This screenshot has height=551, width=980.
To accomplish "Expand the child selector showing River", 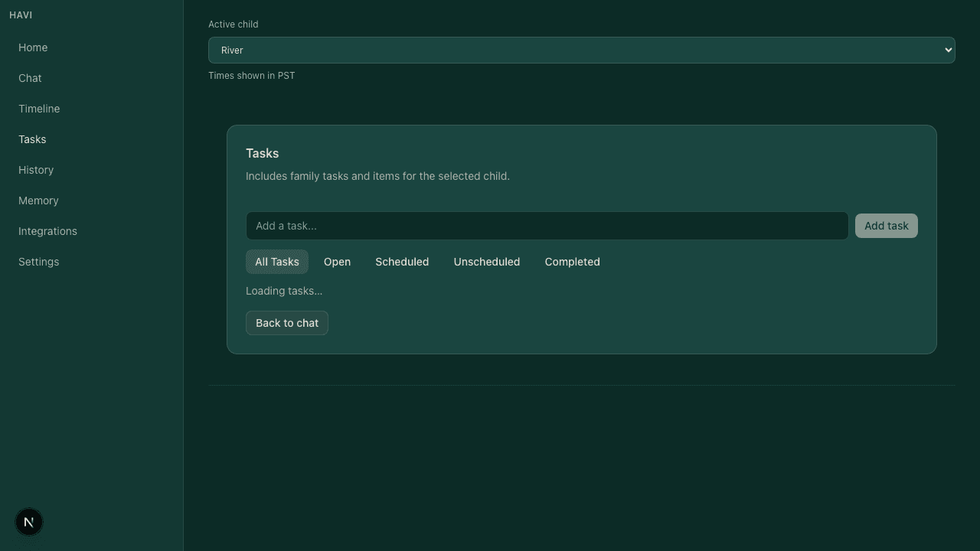I will coord(582,50).
